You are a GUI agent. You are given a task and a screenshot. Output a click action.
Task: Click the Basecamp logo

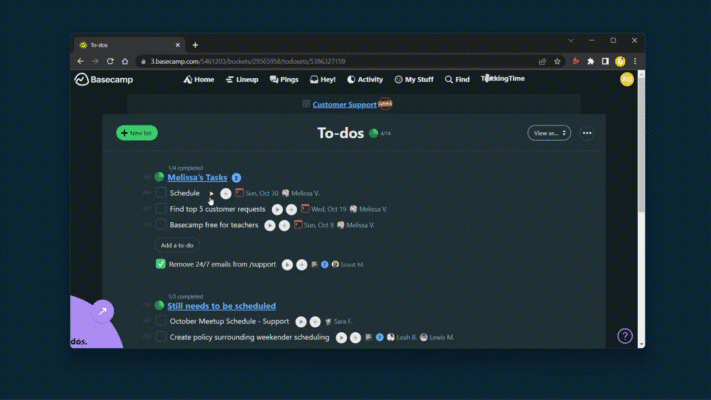point(104,79)
